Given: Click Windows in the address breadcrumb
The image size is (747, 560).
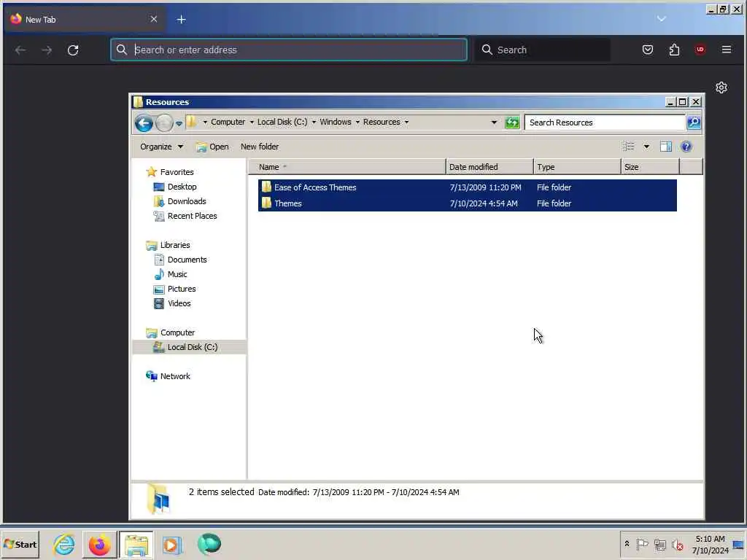Looking at the screenshot, I should [x=336, y=122].
